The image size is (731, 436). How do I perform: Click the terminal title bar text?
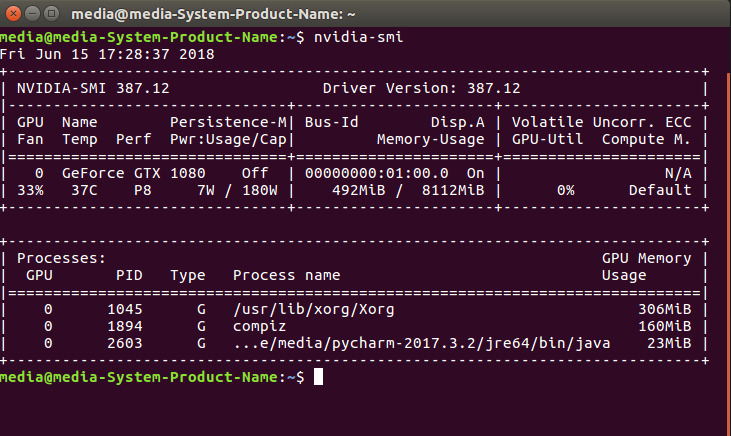tap(213, 14)
